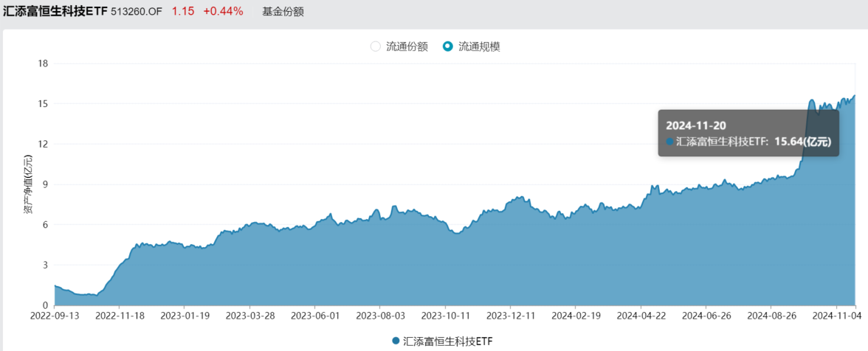Click the x-axis date 2022-09-13

click(x=55, y=316)
